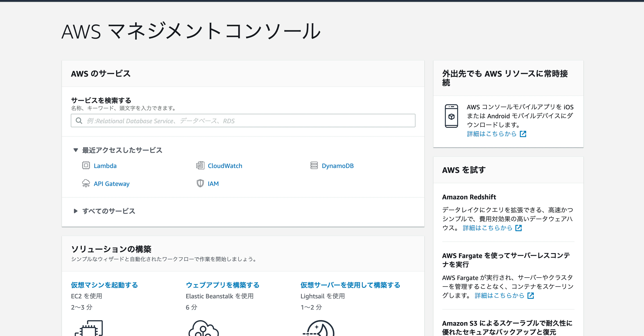Open ウェブアプリを構築する link
This screenshot has width=644, height=336.
pos(223,285)
